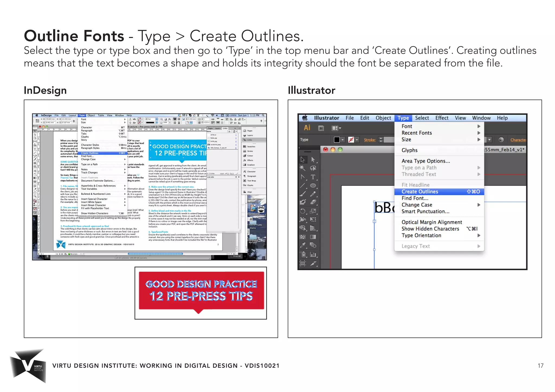
Task: Open Text Wrap panel in InDesign dock
Action: [x=250, y=181]
